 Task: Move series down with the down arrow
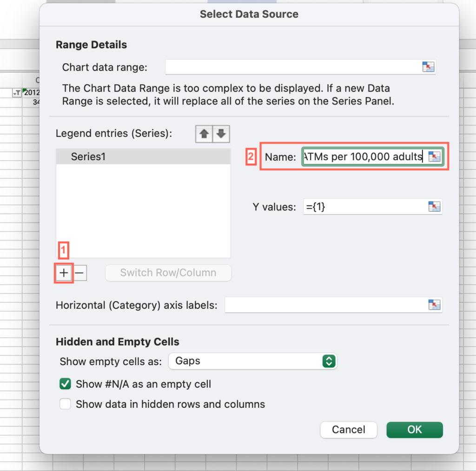click(221, 134)
